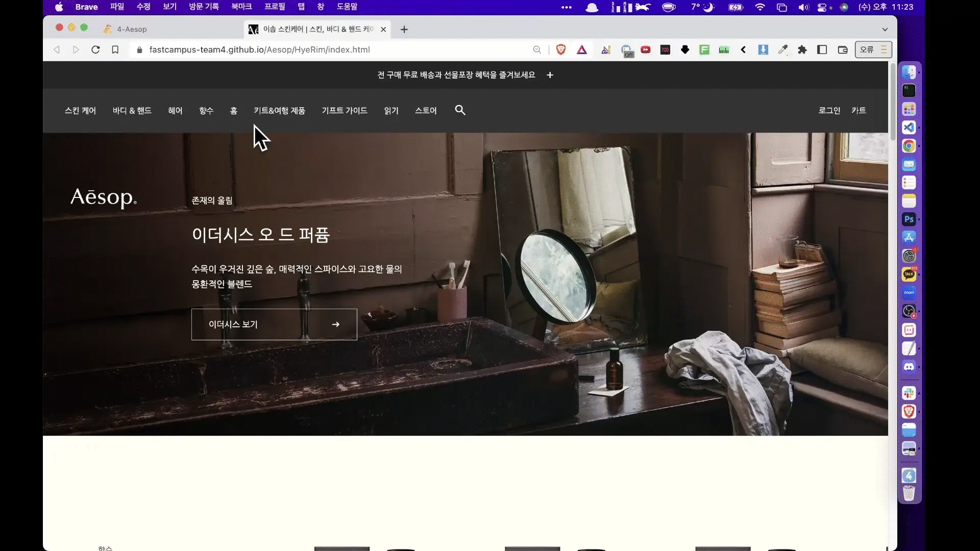Open the 향수 navigation menu
980x551 pixels.
pos(206,111)
